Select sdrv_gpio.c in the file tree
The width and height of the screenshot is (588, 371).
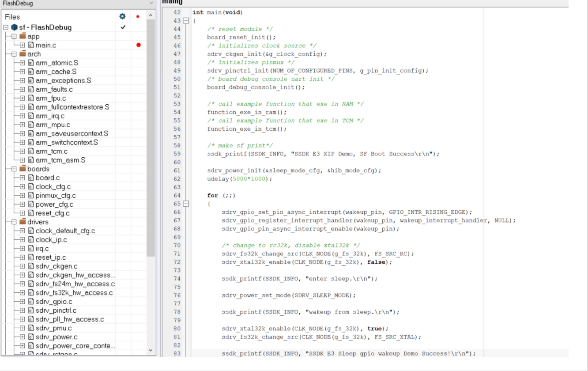[54, 301]
